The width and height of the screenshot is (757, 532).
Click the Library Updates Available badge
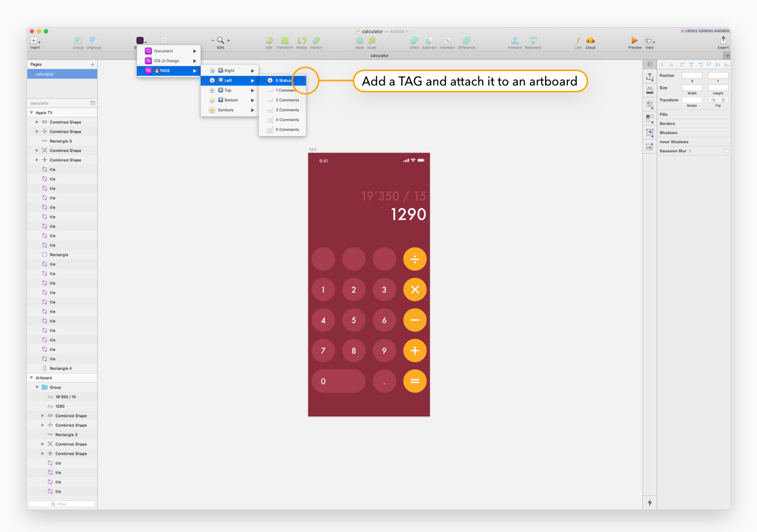pos(705,31)
